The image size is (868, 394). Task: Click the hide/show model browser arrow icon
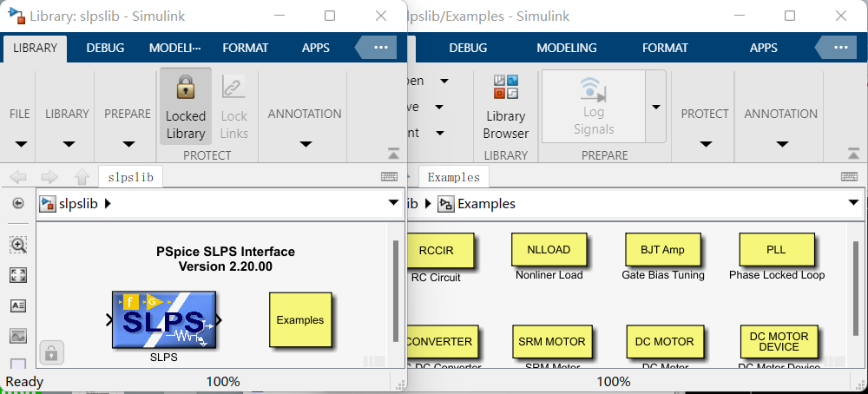pyautogui.click(x=18, y=204)
